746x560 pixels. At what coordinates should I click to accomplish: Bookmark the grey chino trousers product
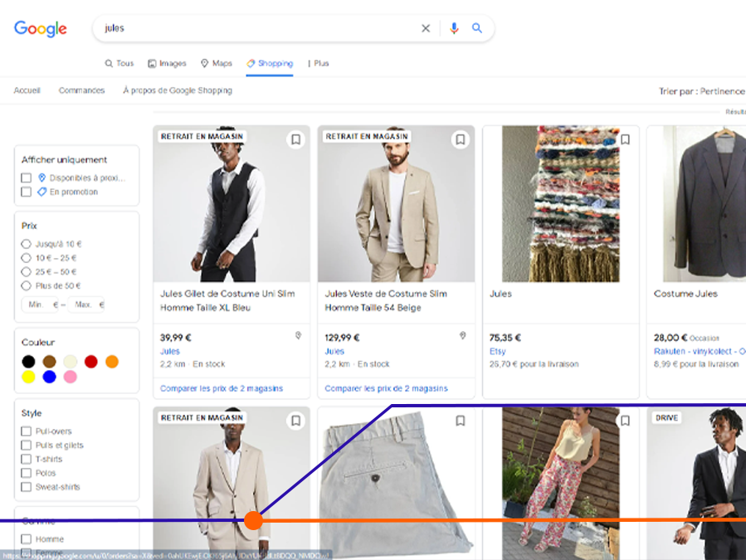coord(460,421)
